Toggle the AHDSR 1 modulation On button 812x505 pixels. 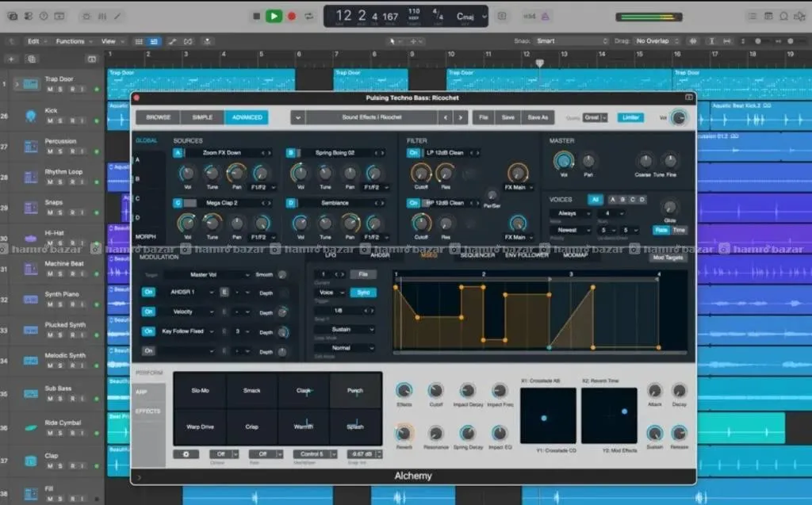point(148,292)
